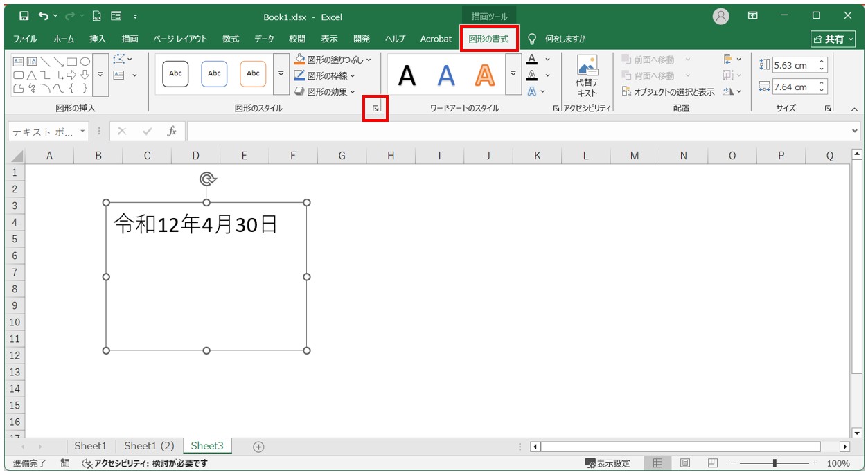Expand the formula bar chevron
This screenshot has height=475, width=868.
(x=855, y=131)
